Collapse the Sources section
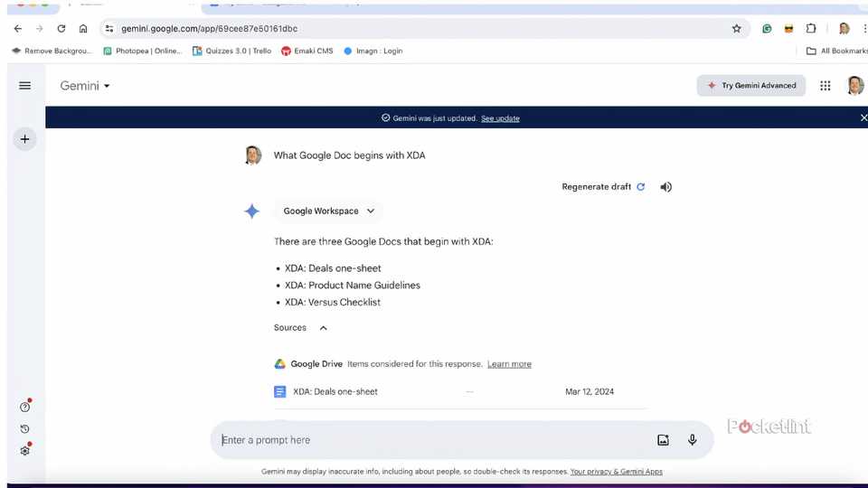868x488 pixels. click(323, 328)
